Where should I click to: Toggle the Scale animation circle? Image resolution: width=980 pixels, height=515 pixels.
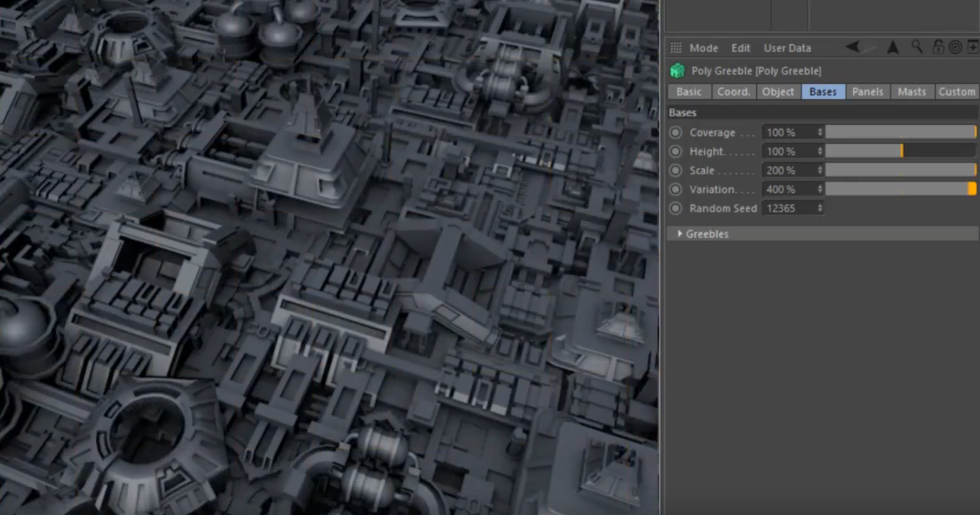(675, 170)
